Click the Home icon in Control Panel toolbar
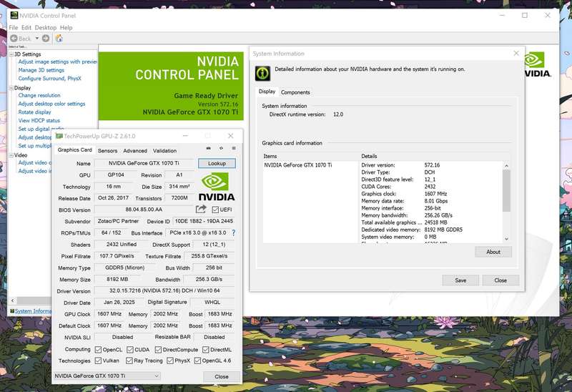The image size is (572, 392). [59, 39]
